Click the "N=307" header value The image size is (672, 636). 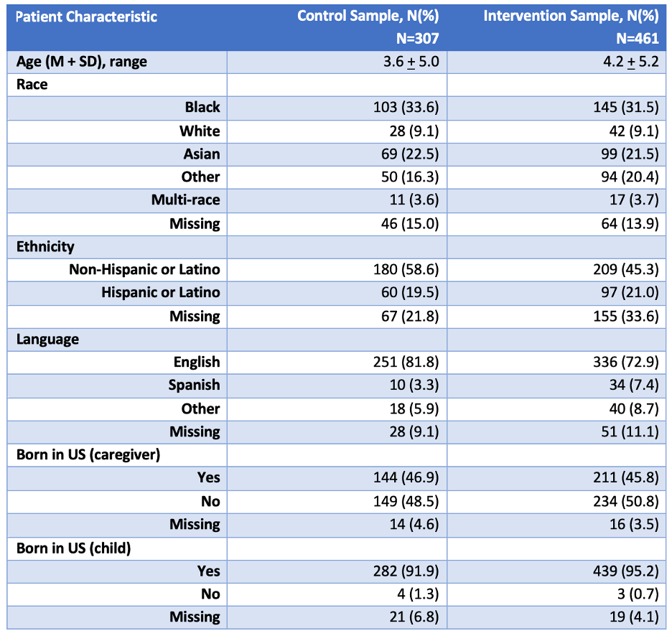pyautogui.click(x=417, y=39)
